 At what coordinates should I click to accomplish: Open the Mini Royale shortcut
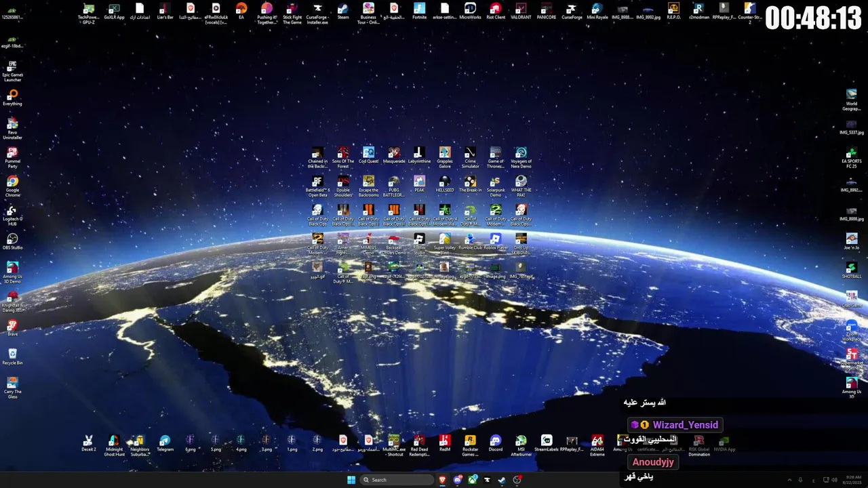597,12
